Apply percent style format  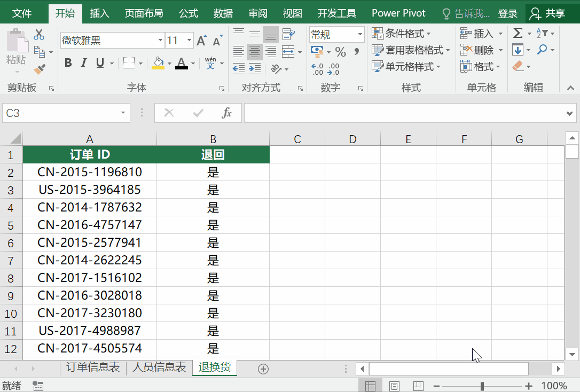[340, 52]
